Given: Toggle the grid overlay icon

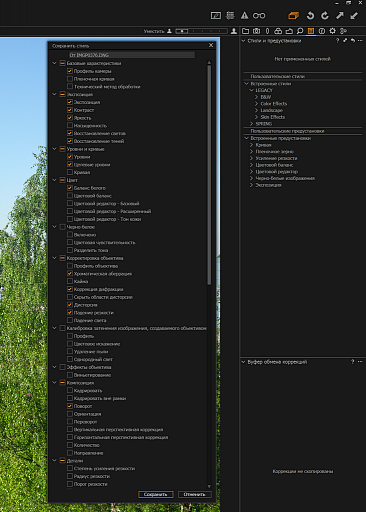Looking at the screenshot, I should tap(230, 15).
